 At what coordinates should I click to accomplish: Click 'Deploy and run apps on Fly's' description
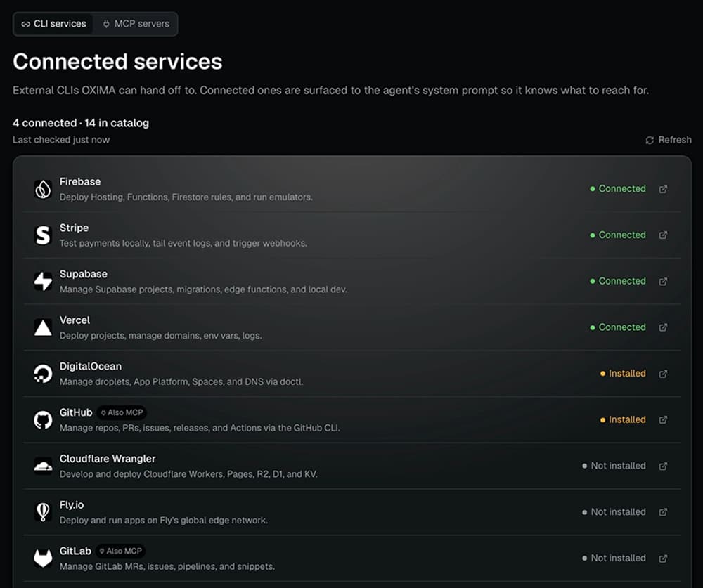coord(164,521)
